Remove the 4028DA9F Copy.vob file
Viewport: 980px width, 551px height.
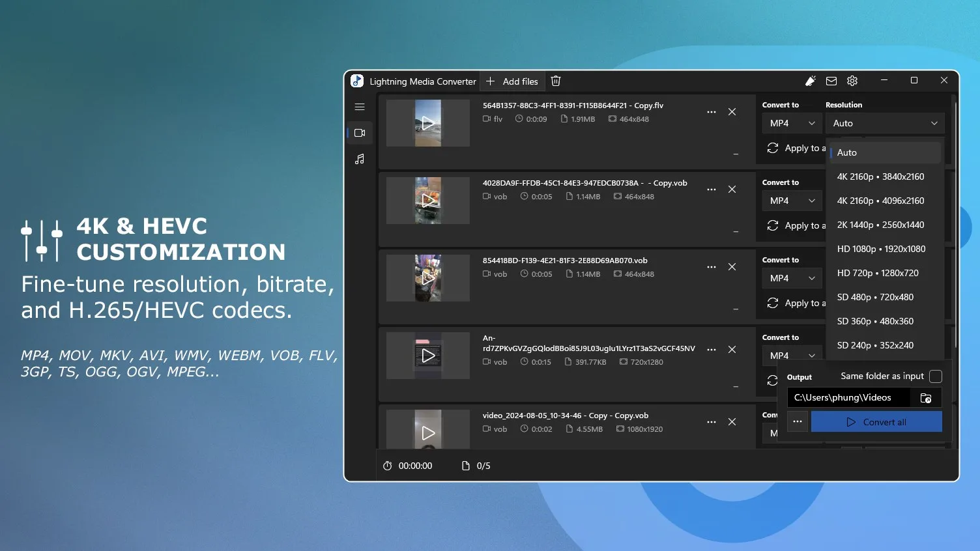(732, 190)
